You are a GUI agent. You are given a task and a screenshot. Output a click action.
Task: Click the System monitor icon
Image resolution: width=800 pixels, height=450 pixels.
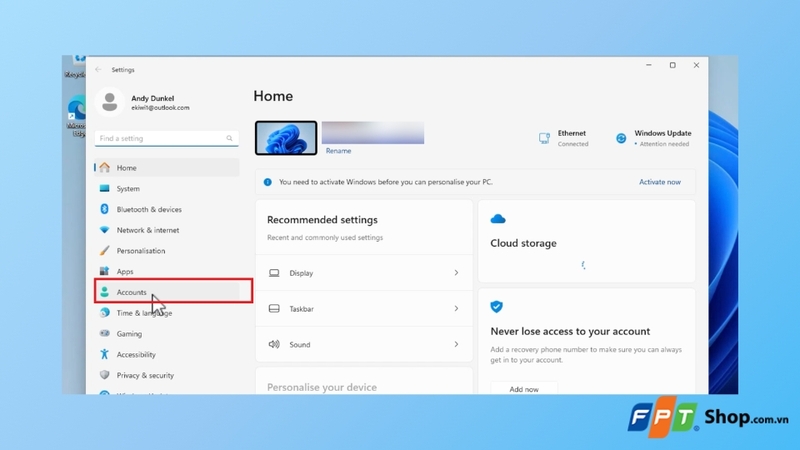click(x=105, y=188)
